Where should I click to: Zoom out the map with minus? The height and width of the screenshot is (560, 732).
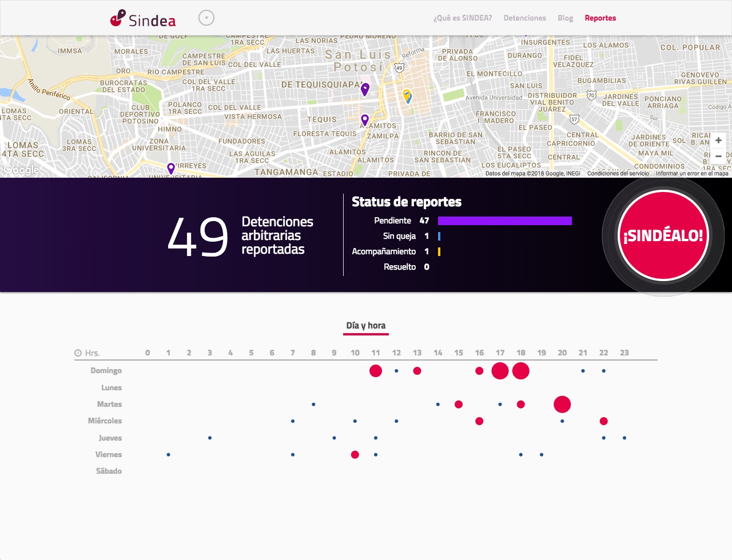point(718,156)
